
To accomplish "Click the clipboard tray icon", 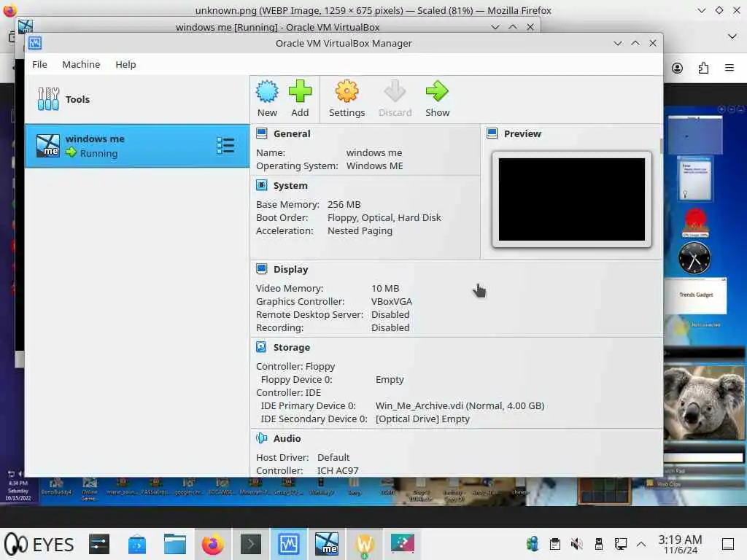I will pyautogui.click(x=554, y=544).
